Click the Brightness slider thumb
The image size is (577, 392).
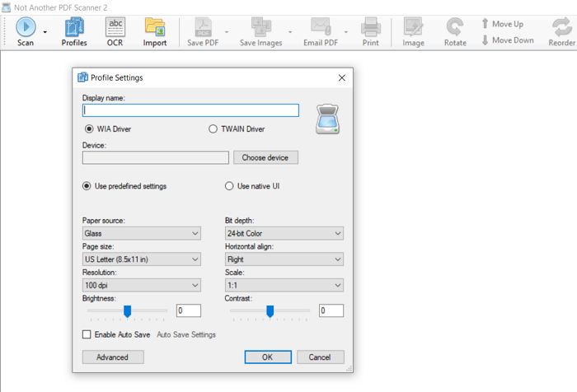click(x=127, y=311)
